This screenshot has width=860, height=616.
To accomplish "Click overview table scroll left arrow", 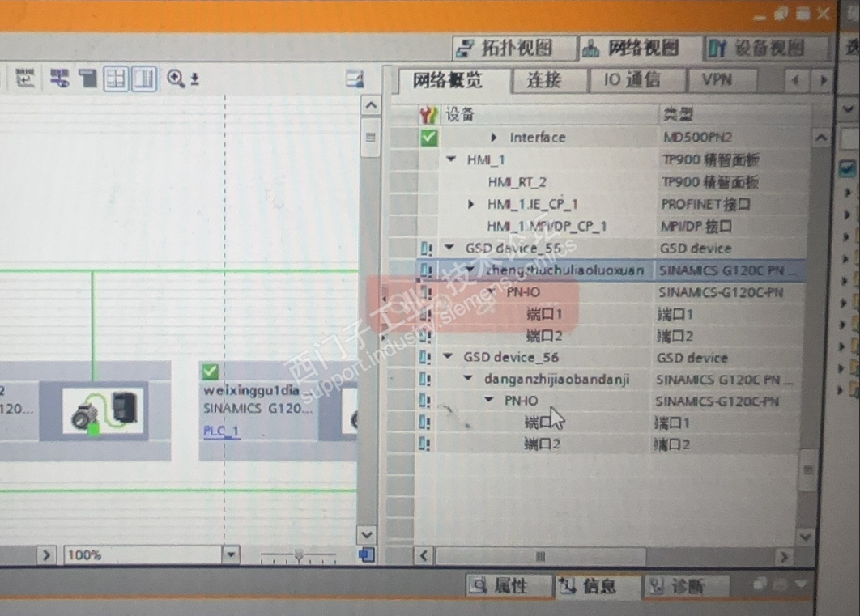I will [424, 556].
